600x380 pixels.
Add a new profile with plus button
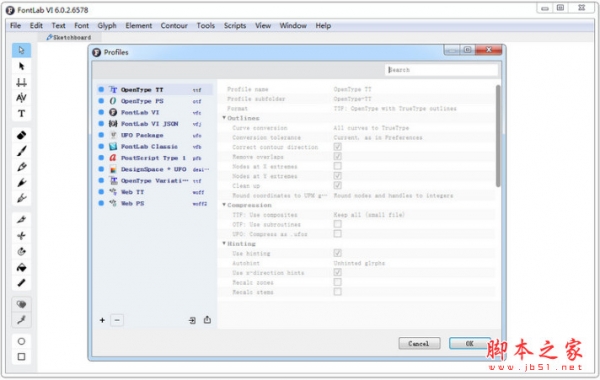coord(102,320)
